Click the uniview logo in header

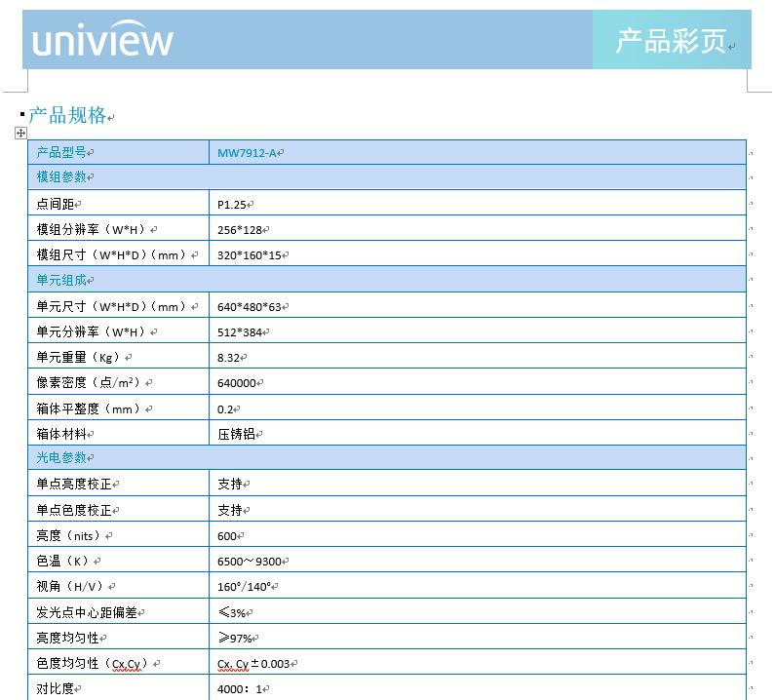[x=102, y=40]
